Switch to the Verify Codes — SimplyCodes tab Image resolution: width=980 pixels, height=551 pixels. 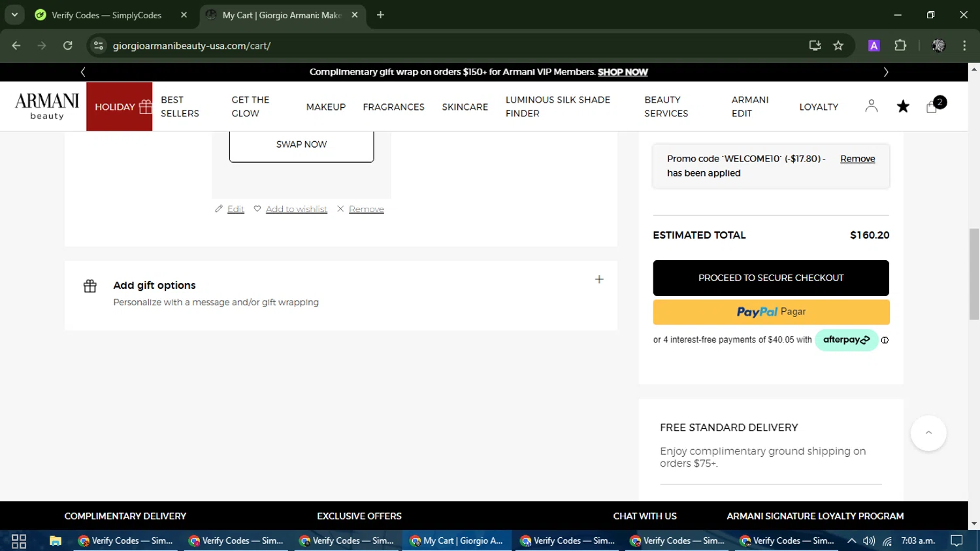(106, 15)
